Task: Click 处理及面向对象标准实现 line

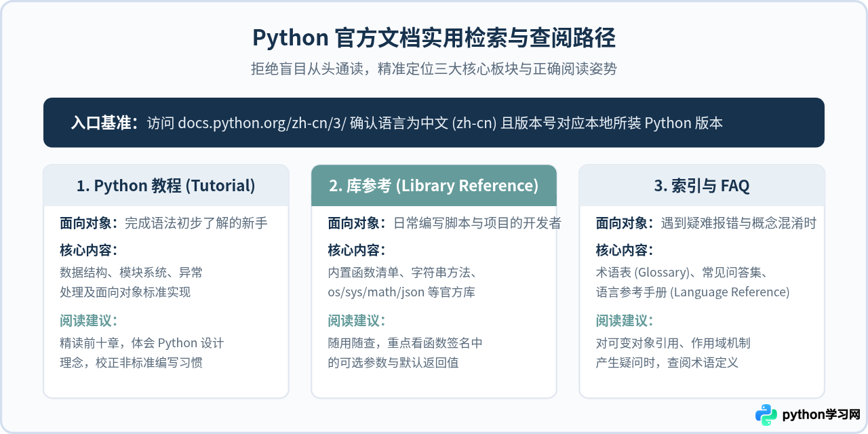Action: (x=125, y=292)
